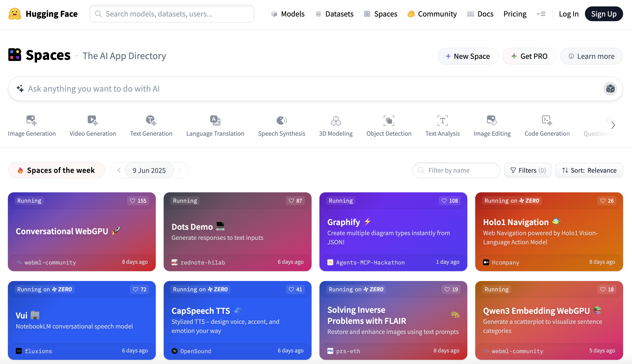Image resolution: width=632 pixels, height=364 pixels.
Task: Select the Speech Synthesis category
Action: 281,126
